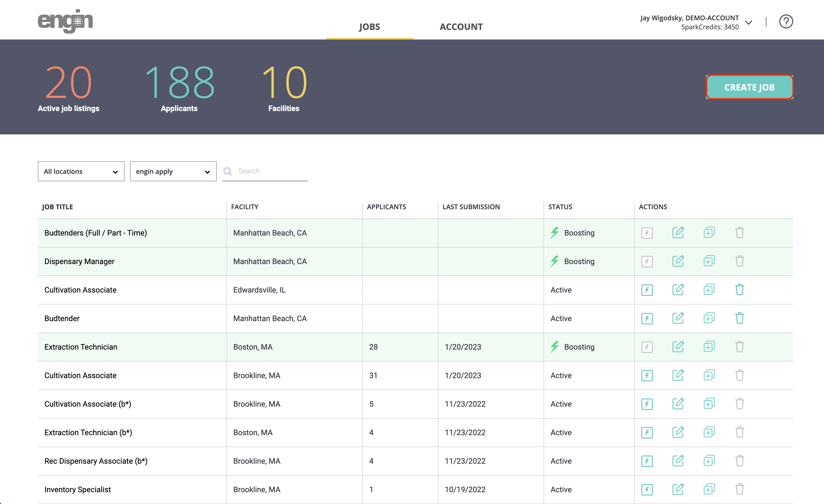Edit the Rec Dispensary Associate (b*) job

pyautogui.click(x=678, y=461)
